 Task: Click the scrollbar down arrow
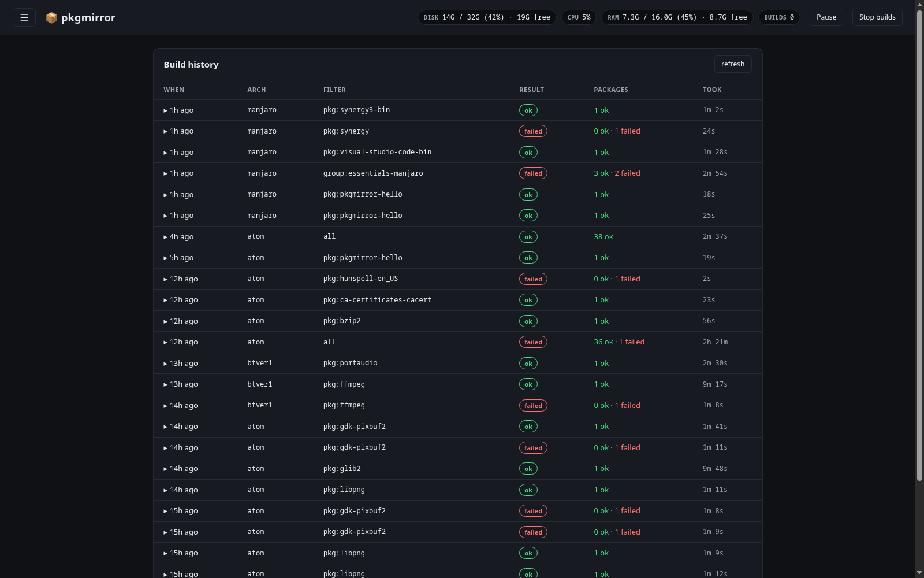coord(919,573)
